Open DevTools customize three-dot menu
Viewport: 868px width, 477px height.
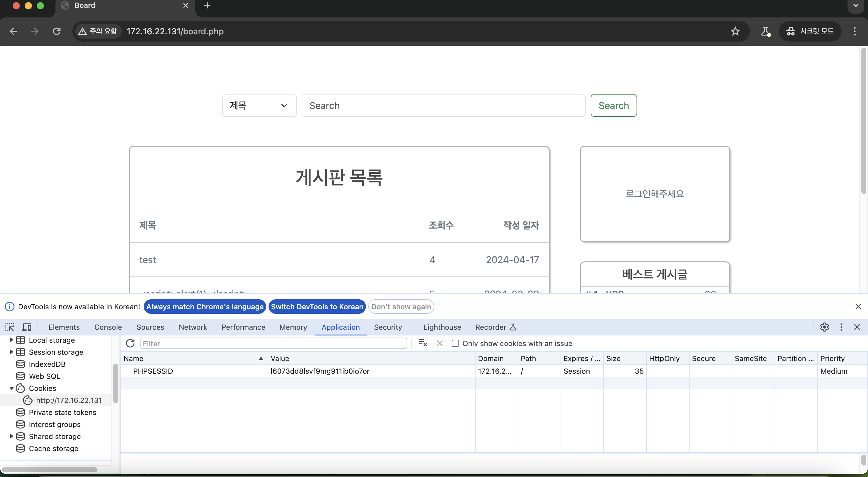pos(841,327)
